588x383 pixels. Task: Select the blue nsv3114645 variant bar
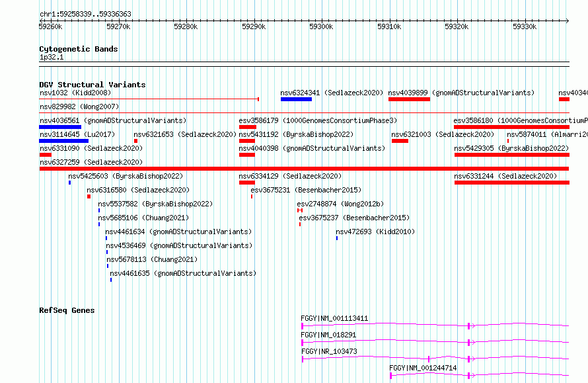click(63, 141)
